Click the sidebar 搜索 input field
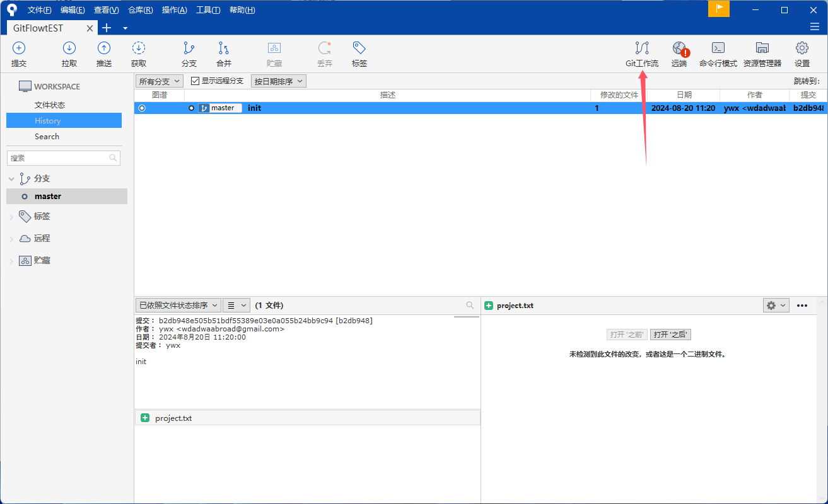 tap(59, 158)
